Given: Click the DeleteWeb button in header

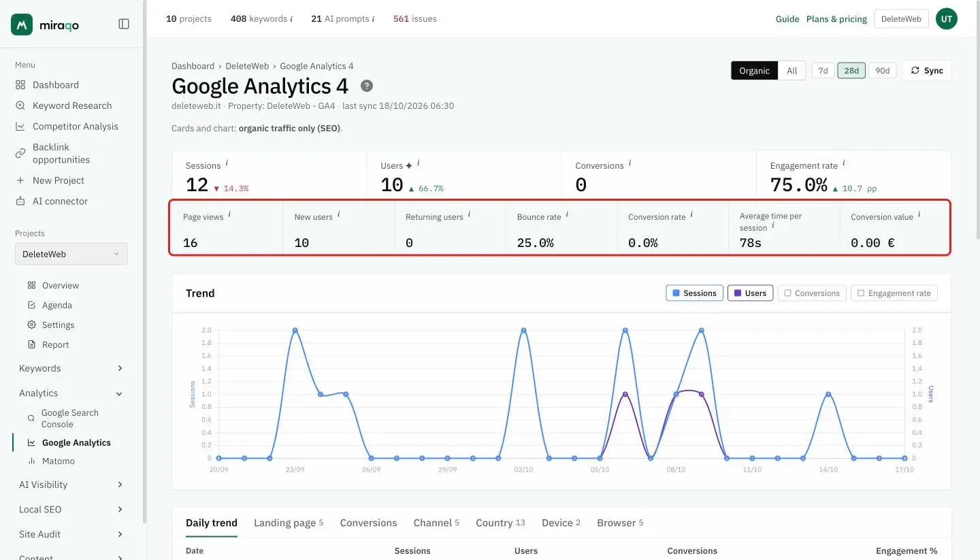Looking at the screenshot, I should click(901, 19).
